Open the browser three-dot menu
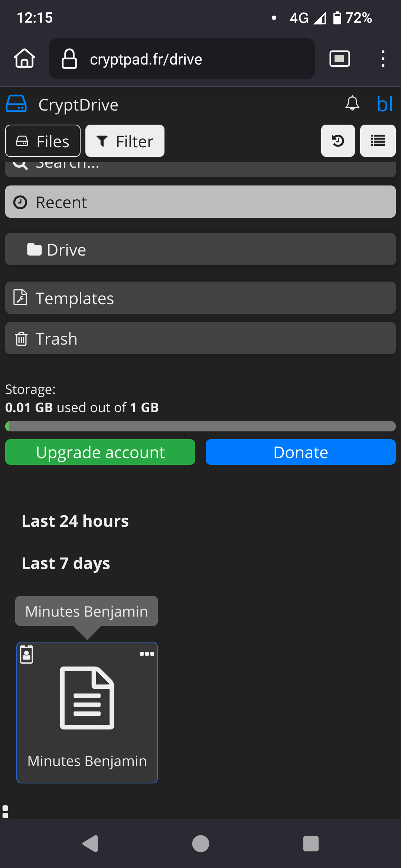This screenshot has height=868, width=401. click(382, 59)
